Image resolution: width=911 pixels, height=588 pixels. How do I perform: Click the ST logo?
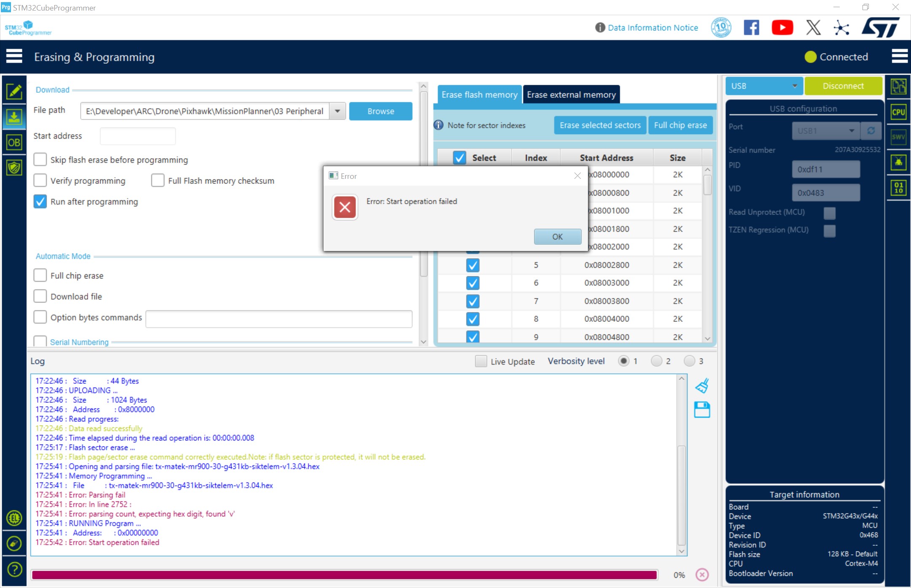pos(881,27)
